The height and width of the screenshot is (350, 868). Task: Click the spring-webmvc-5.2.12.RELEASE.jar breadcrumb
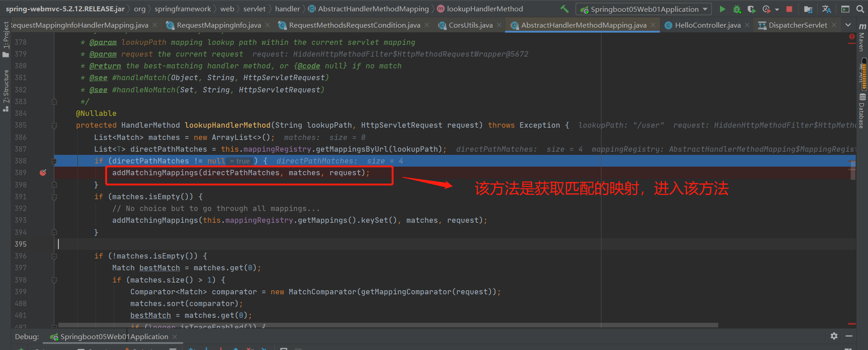point(65,9)
